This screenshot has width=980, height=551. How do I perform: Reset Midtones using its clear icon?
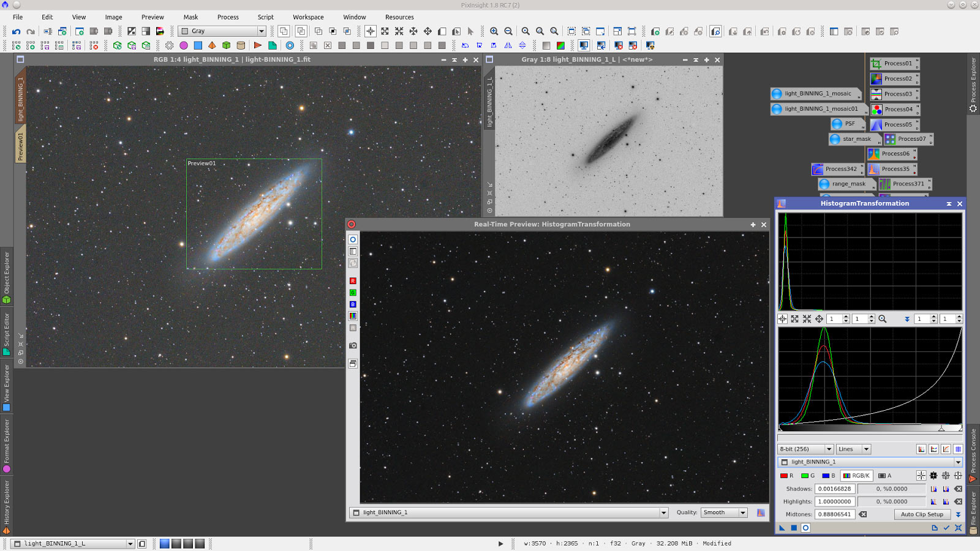863,514
